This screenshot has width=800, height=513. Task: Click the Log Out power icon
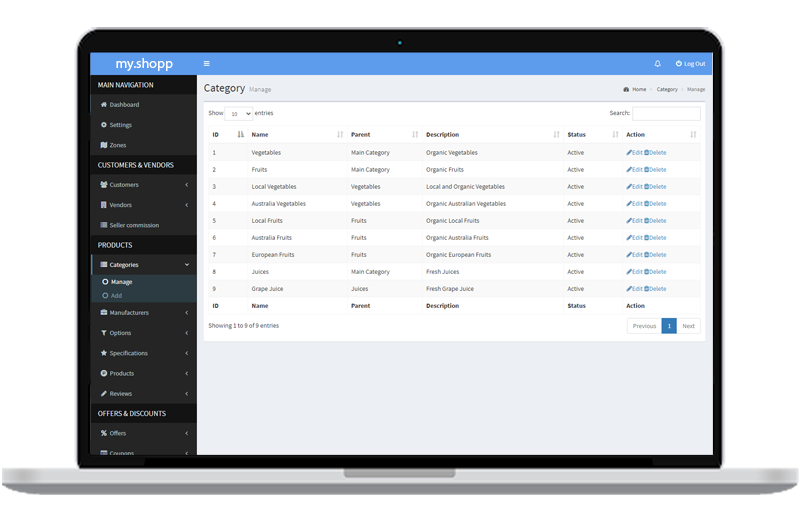tap(679, 64)
